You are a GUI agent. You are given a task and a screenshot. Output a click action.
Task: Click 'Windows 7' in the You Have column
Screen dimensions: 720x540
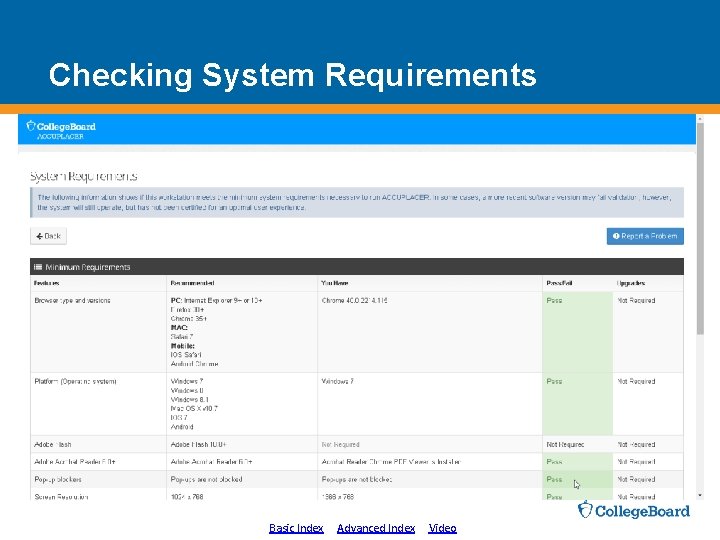point(338,382)
